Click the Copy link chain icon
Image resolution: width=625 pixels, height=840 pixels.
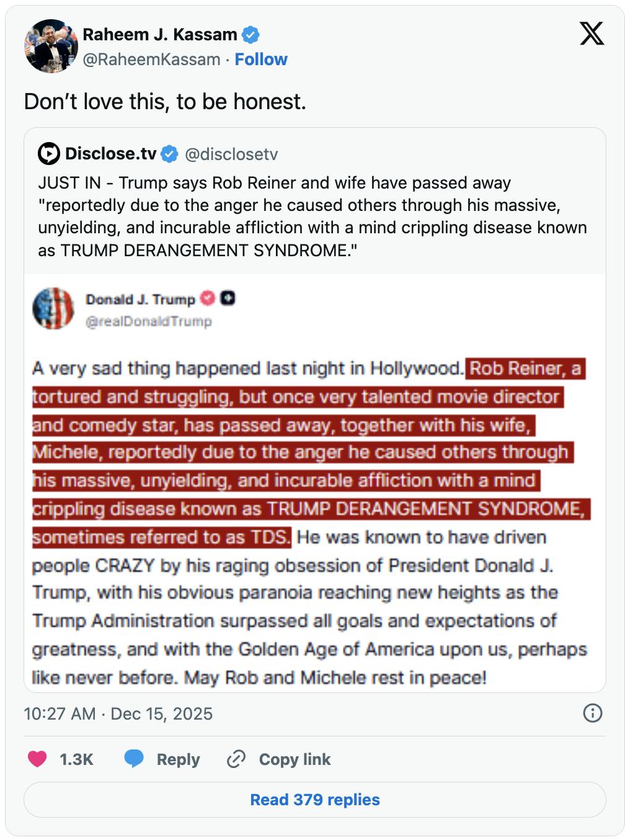coord(236,759)
